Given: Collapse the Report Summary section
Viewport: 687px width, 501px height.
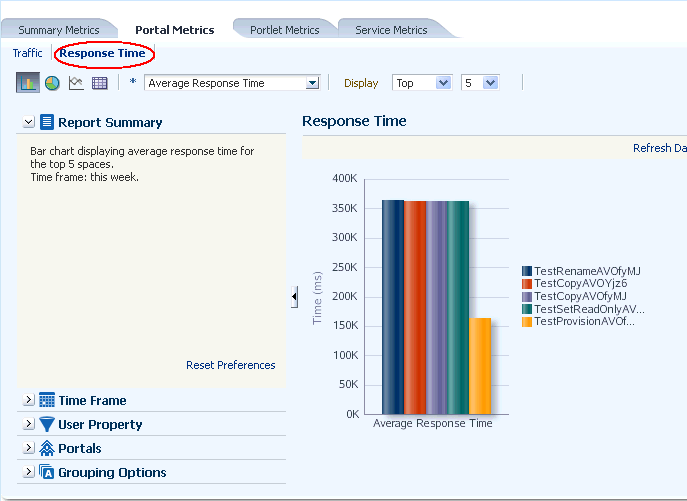Looking at the screenshot, I should tap(28, 122).
